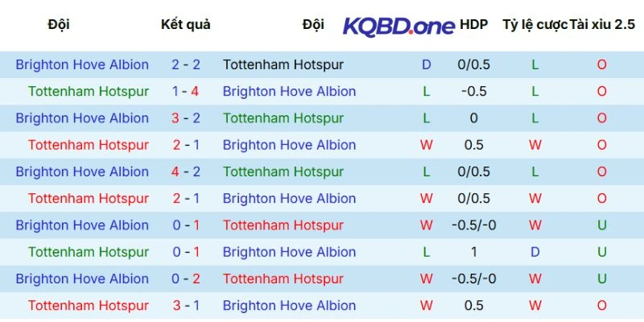Click the D betting outcome in Tỷ lệ cược

click(535, 252)
